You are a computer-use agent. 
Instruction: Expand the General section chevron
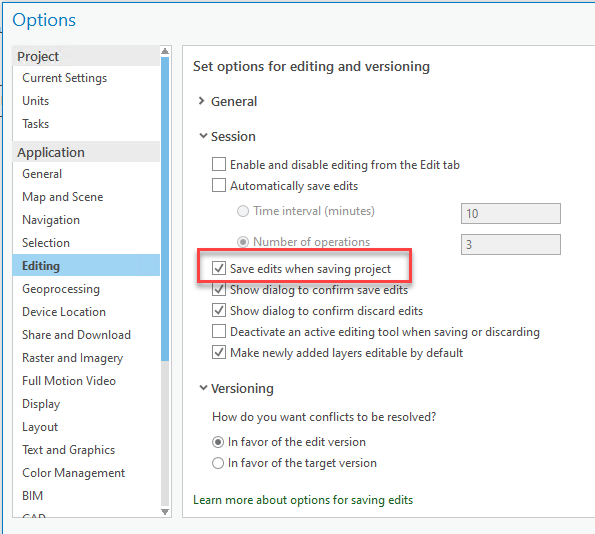pyautogui.click(x=201, y=101)
